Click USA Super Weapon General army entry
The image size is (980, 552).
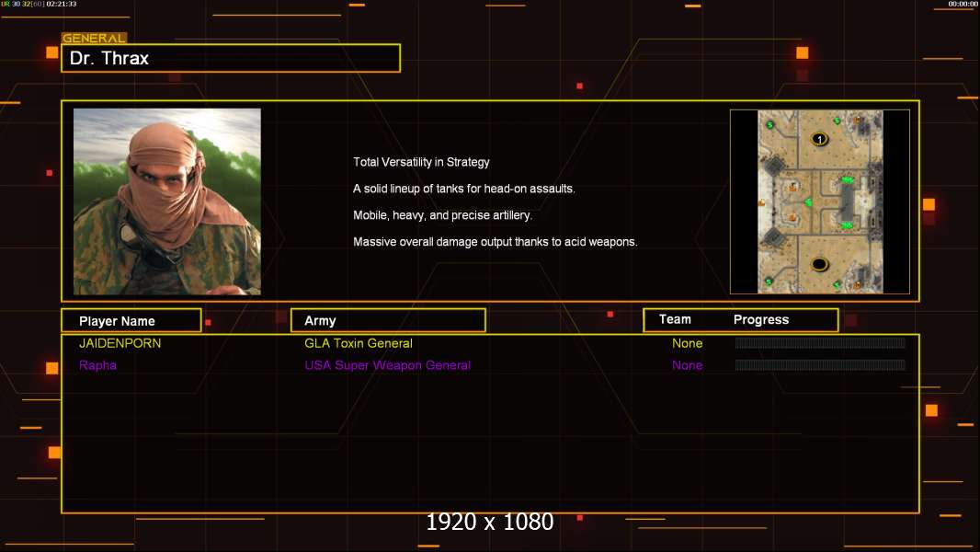[388, 365]
